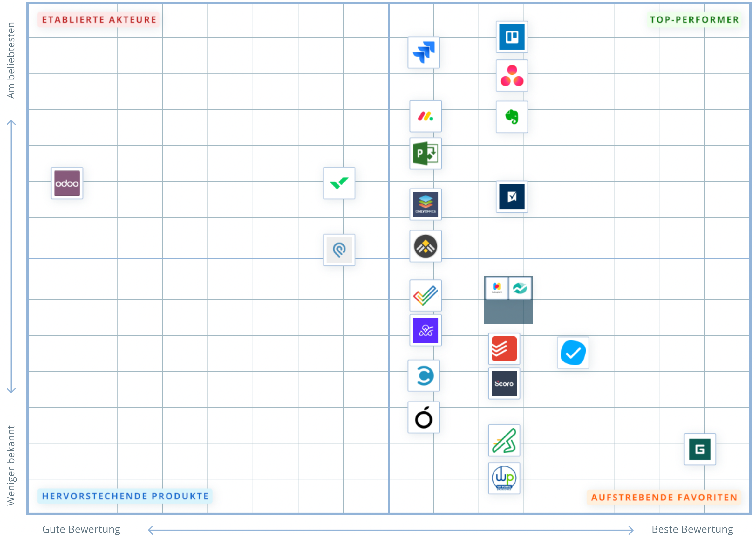The height and width of the screenshot is (536, 756).
Task: Click the Jira logo tile
Action: click(x=424, y=52)
